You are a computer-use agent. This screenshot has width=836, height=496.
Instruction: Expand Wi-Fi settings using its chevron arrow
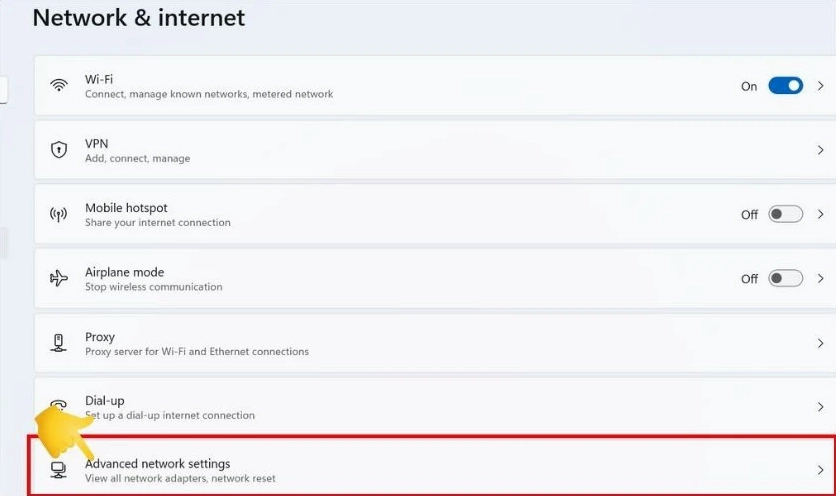pyautogui.click(x=821, y=86)
